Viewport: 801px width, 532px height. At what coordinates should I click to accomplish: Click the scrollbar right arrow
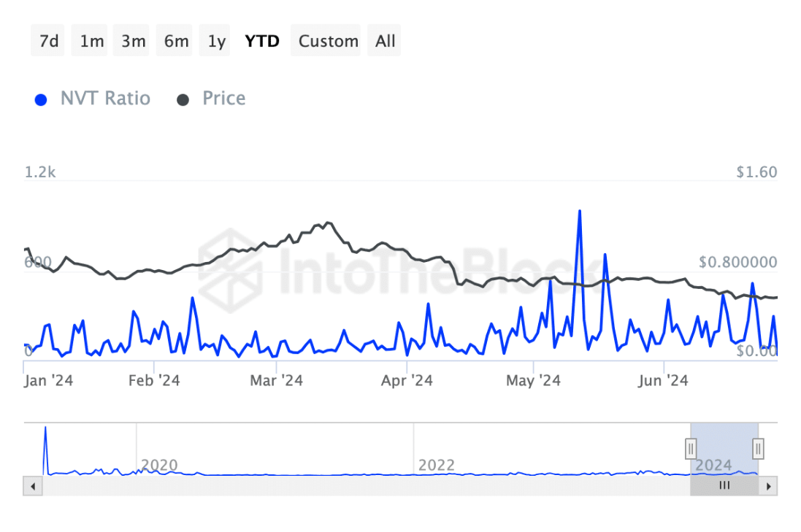[x=770, y=486]
